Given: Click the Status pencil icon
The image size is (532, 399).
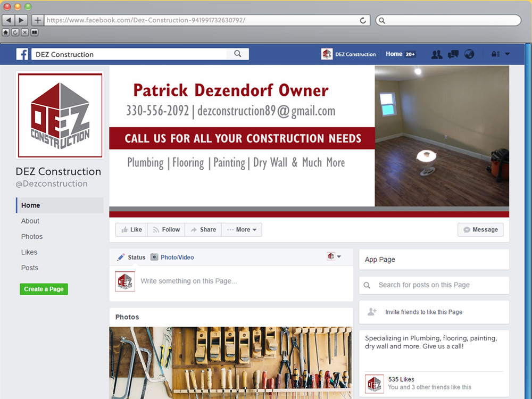Looking at the screenshot, I should point(121,257).
